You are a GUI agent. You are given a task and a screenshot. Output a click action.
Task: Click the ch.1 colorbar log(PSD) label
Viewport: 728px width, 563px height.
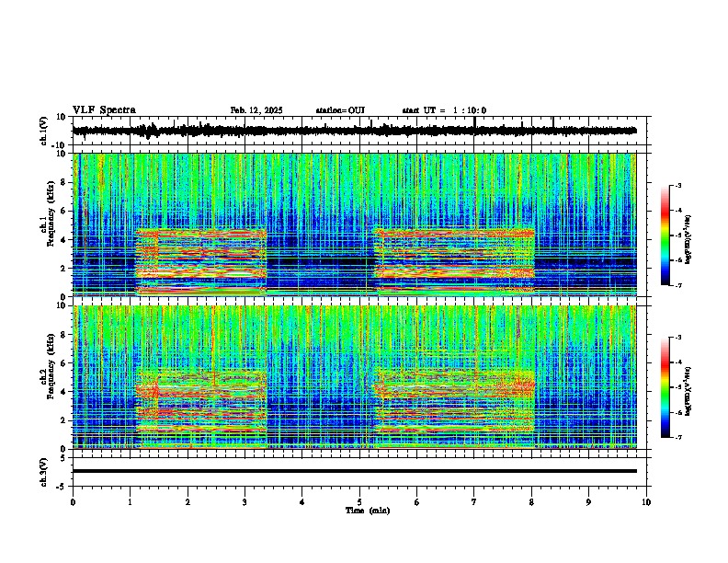pyautogui.click(x=688, y=240)
